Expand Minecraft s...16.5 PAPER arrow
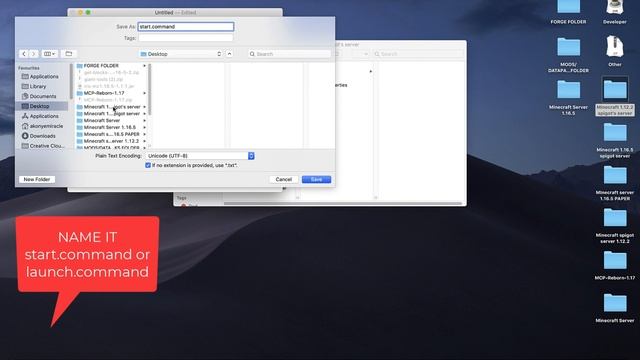The image size is (640, 360). pyautogui.click(x=144, y=134)
